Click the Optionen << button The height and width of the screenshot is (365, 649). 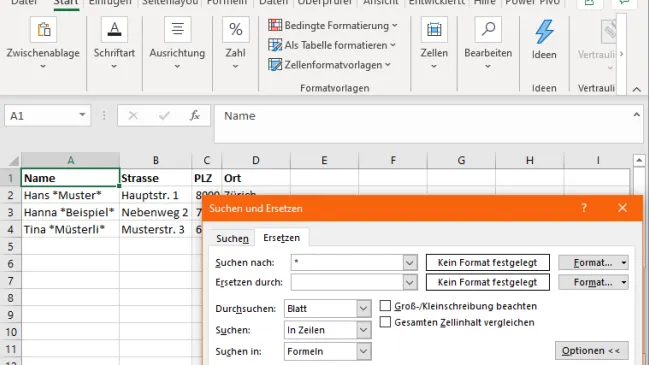click(591, 351)
